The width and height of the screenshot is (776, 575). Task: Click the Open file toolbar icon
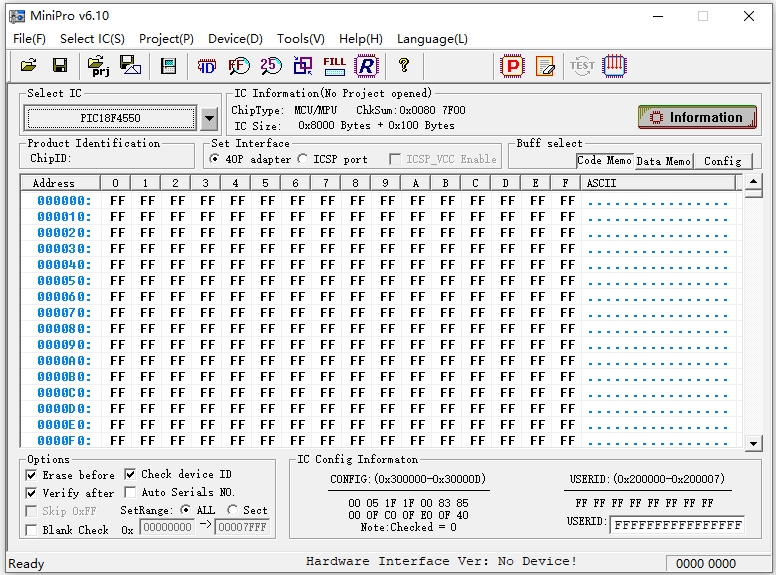coord(29,66)
